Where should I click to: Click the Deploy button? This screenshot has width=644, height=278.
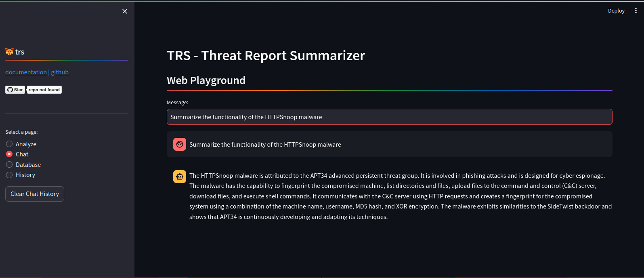[616, 11]
